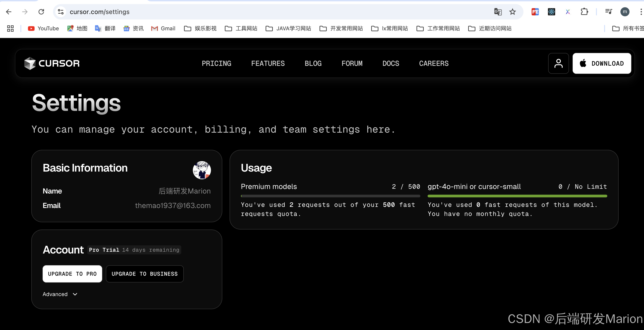644x330 pixels.
Task: Open the 工作常用网站 bookmark folder
Action: 438,29
